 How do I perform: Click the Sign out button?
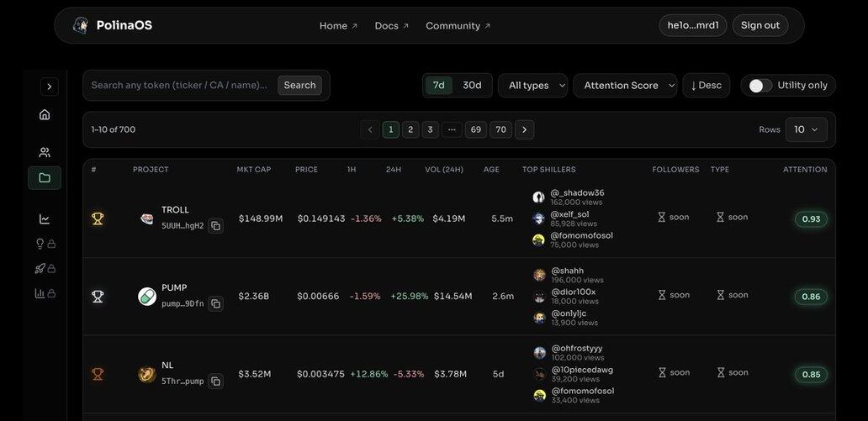coord(759,25)
